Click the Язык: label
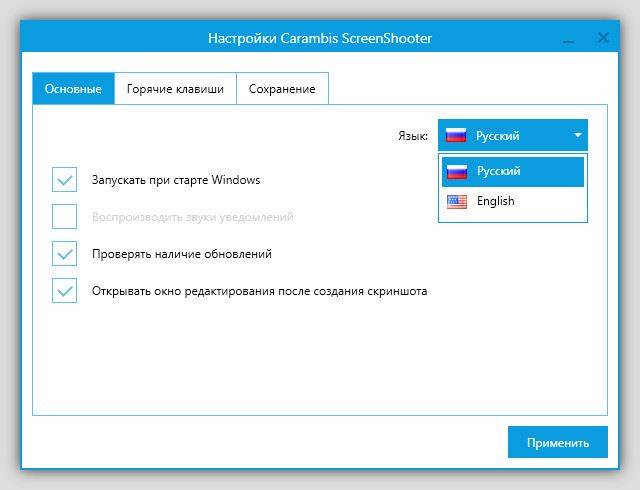Screen dimensions: 640x490 [413, 136]
